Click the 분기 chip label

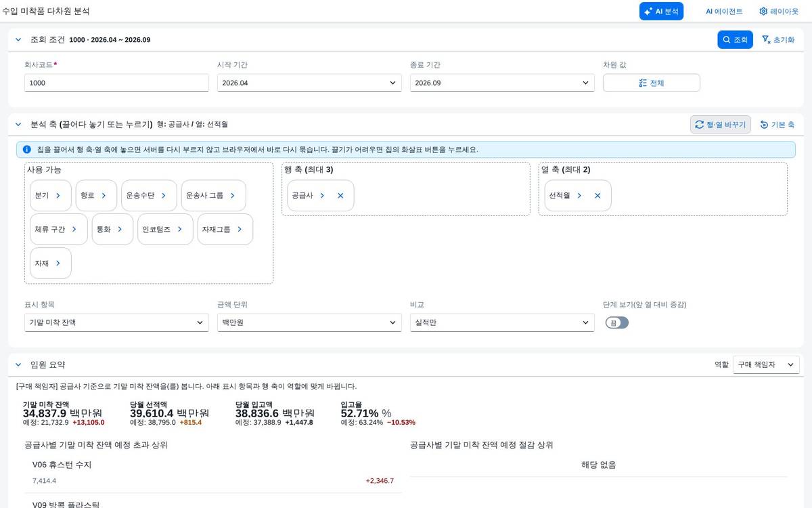(x=42, y=195)
